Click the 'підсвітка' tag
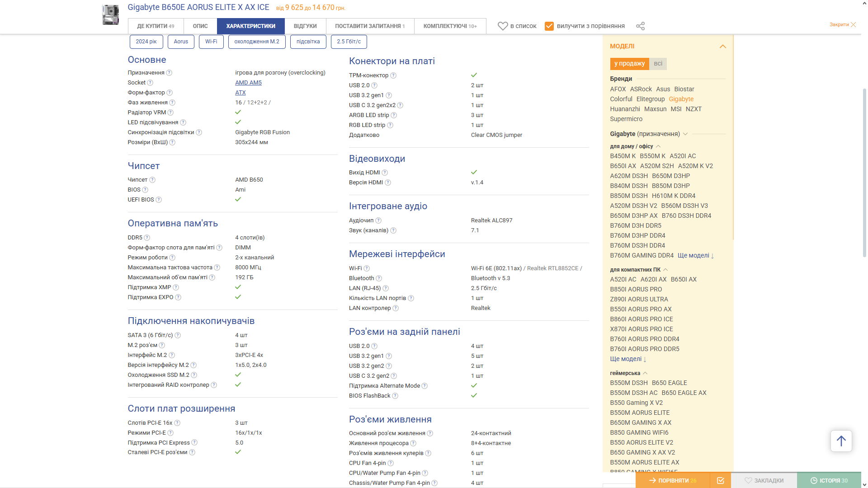Viewport: 868px width, 488px height. [308, 42]
